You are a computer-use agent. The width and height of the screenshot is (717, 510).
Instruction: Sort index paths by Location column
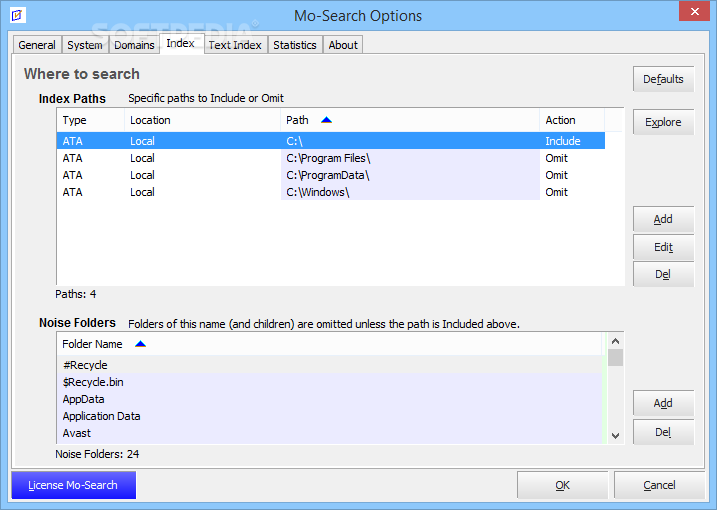pyautogui.click(x=202, y=120)
